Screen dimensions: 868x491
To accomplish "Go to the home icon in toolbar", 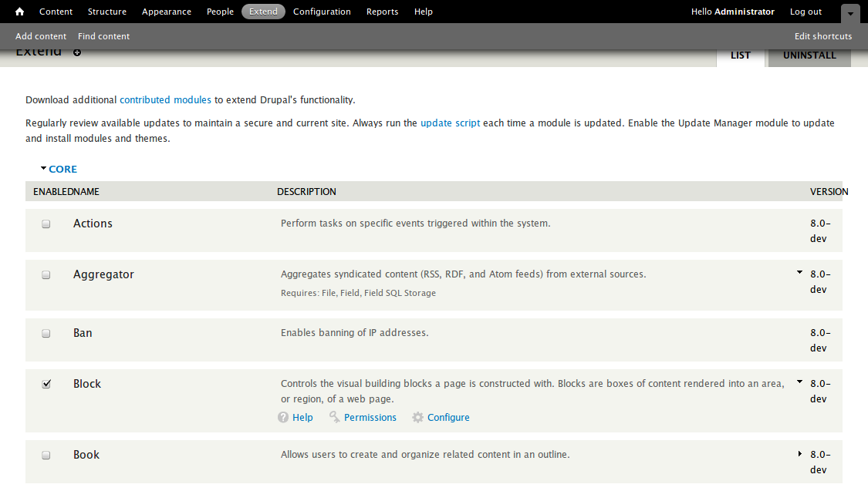I will point(19,12).
